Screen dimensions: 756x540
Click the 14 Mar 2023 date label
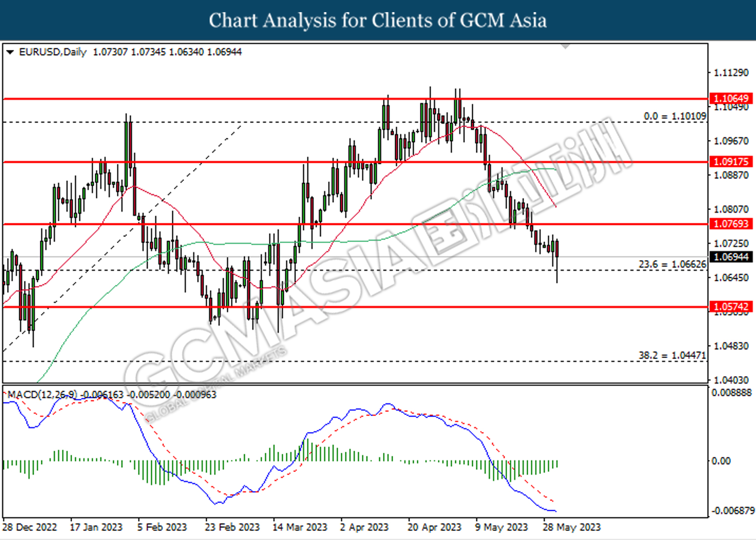pyautogui.click(x=299, y=527)
